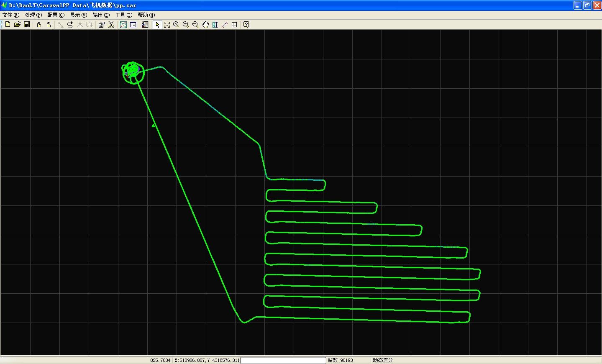Click the zoom to full extent icon

(167, 25)
